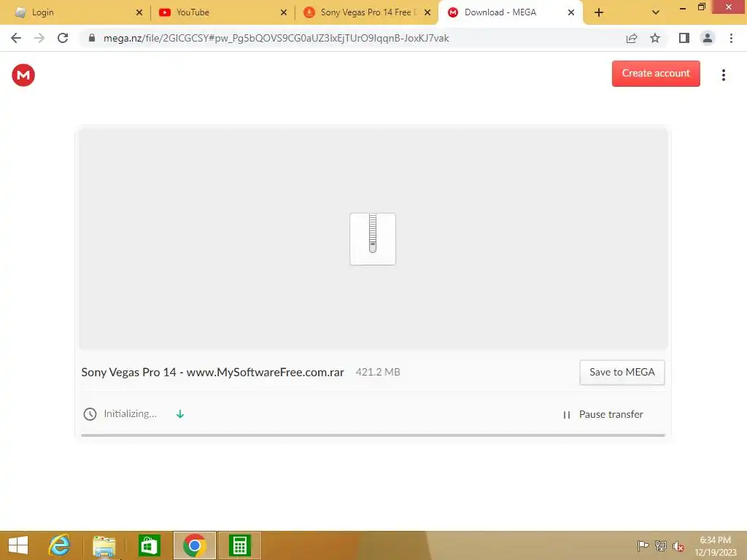Open a new browser tab

[599, 12]
